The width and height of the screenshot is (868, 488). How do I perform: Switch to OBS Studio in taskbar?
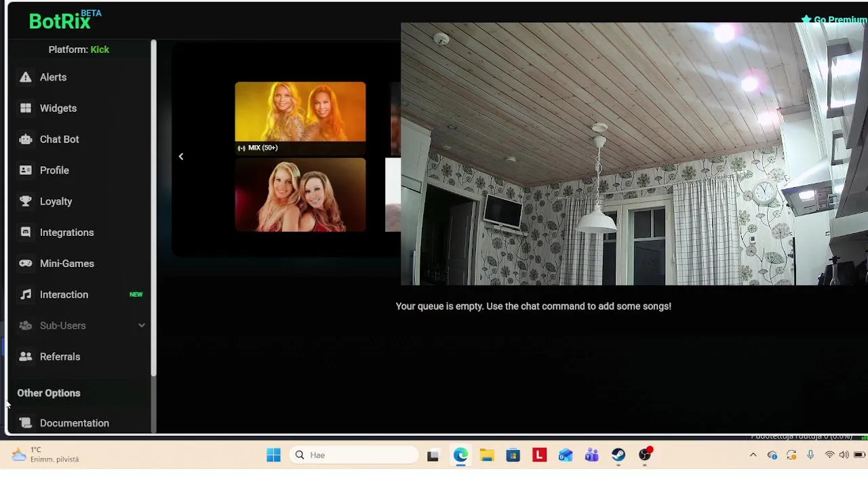645,455
